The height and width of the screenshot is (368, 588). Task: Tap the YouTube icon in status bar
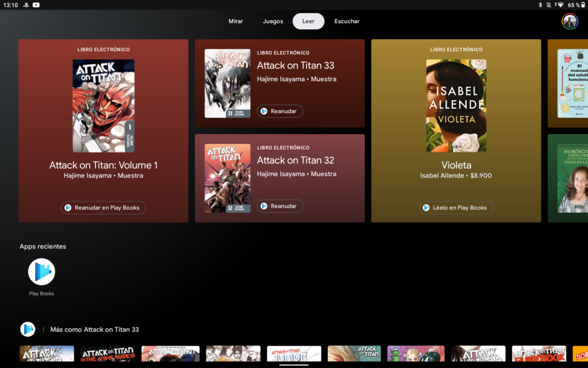(36, 5)
